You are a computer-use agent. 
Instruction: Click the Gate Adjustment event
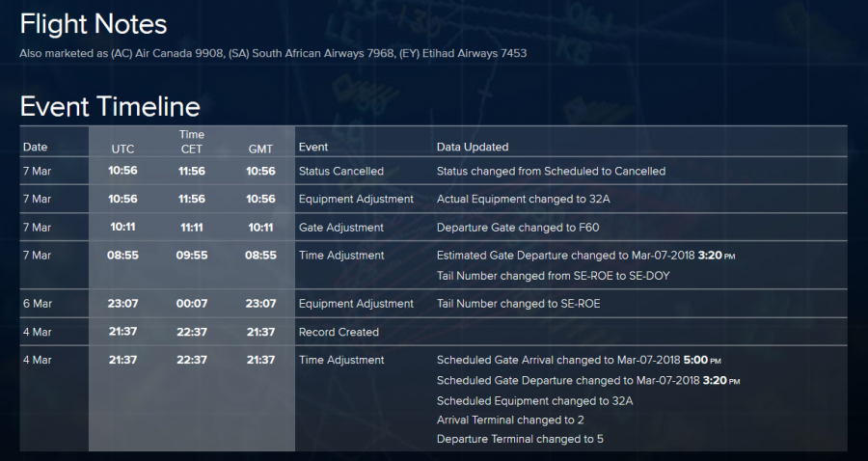tap(341, 228)
